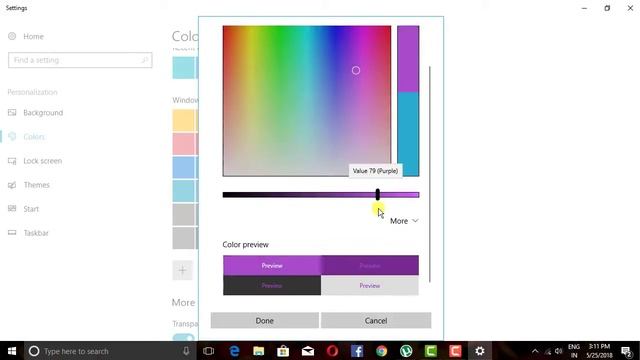This screenshot has width=640, height=360.
Task: Open the Start menu Windows icon
Action: [12, 351]
